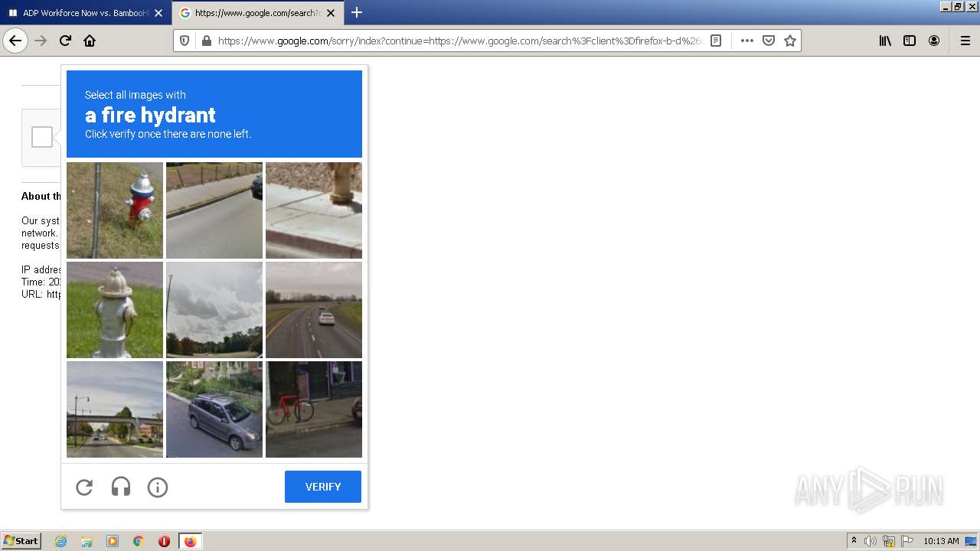
Task: Select the gray parked car tile
Action: [214, 409]
